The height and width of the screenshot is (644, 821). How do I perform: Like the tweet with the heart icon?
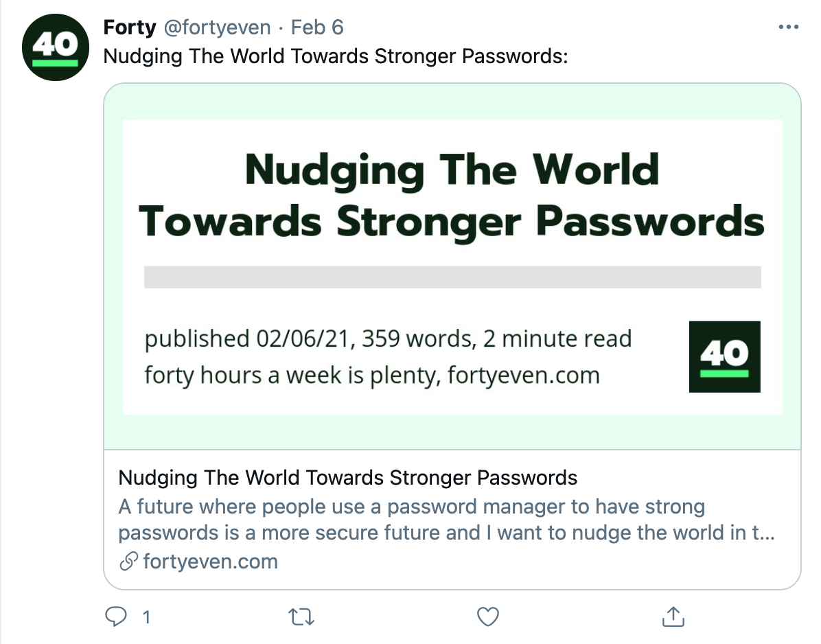pos(488,617)
